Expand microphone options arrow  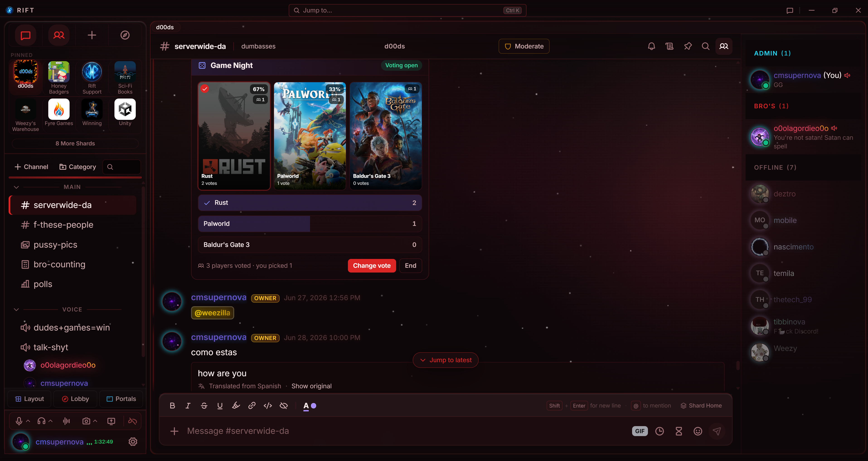tap(28, 421)
